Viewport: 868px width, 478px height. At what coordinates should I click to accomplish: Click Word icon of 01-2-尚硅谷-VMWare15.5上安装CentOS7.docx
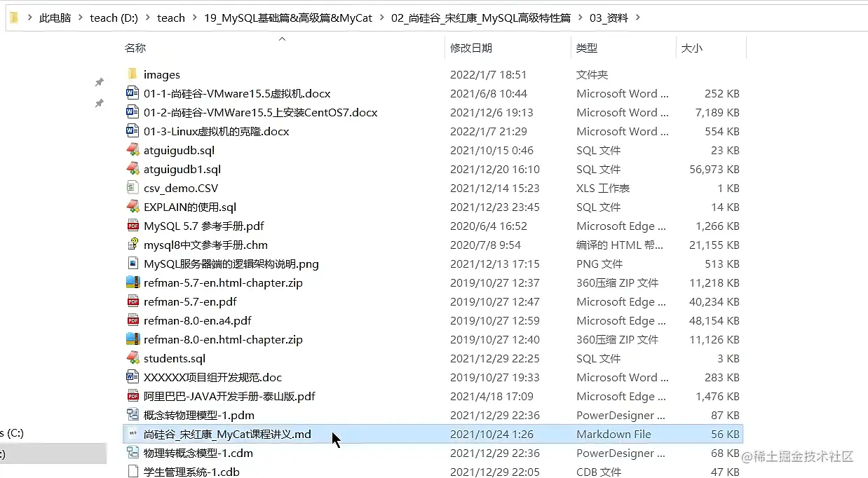tap(133, 112)
